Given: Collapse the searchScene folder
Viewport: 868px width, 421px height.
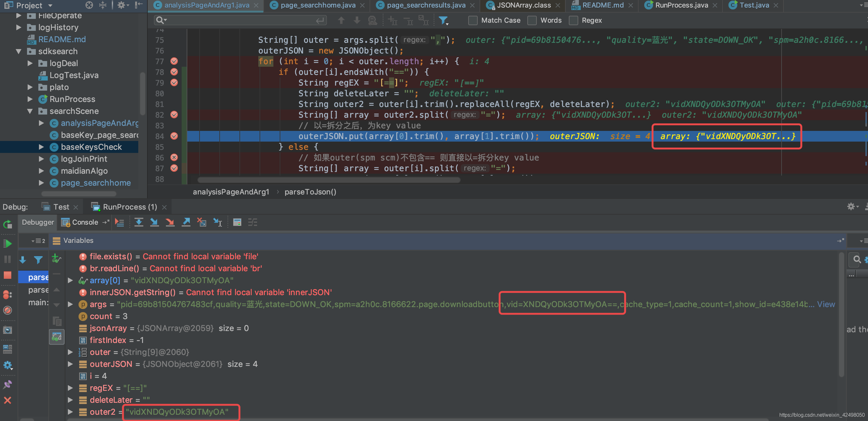Looking at the screenshot, I should pyautogui.click(x=30, y=111).
